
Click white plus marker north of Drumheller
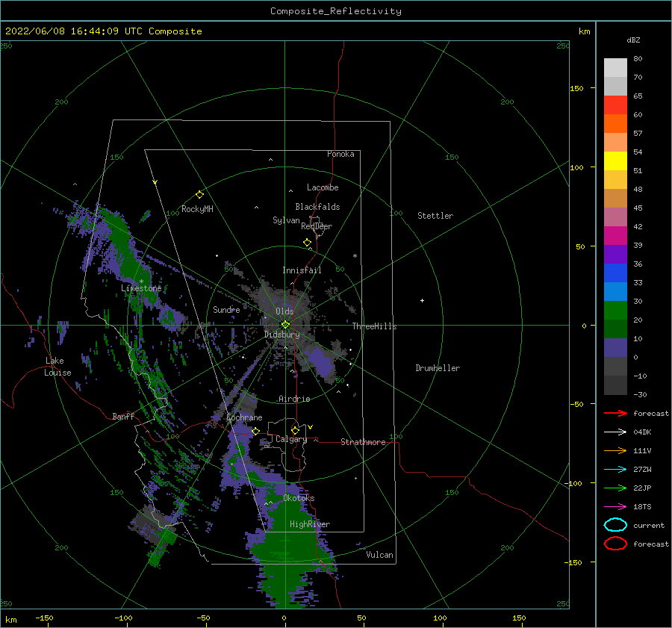422,300
